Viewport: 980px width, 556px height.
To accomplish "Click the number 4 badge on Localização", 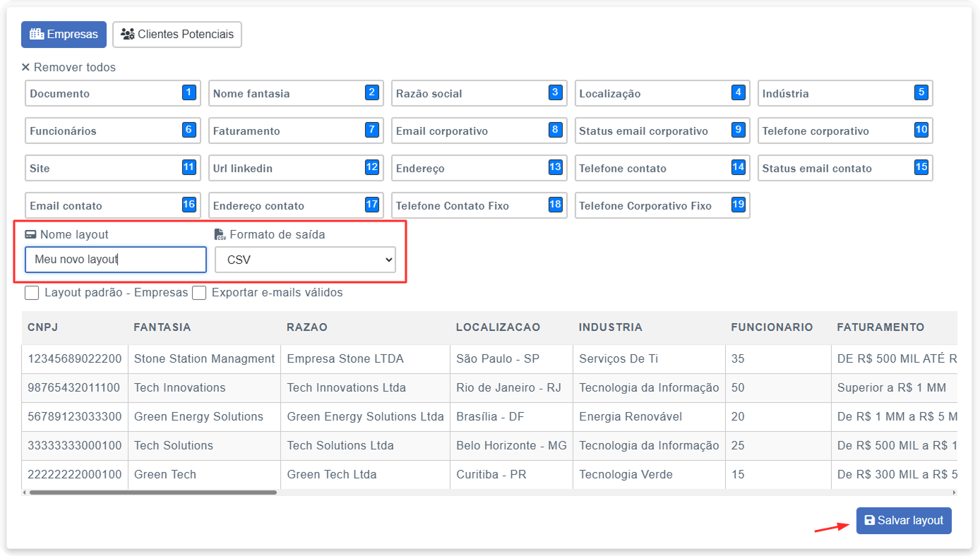I will [738, 92].
